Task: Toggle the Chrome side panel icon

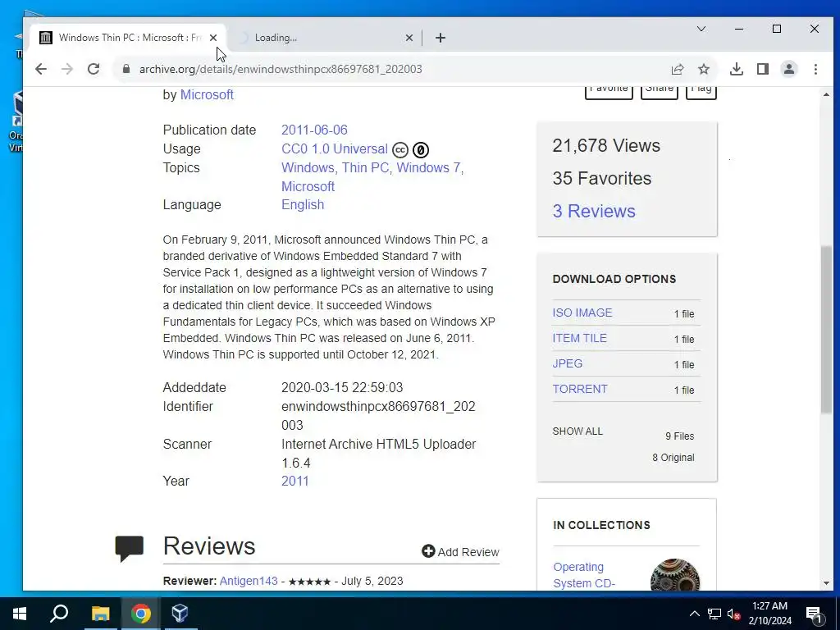Action: (x=763, y=69)
